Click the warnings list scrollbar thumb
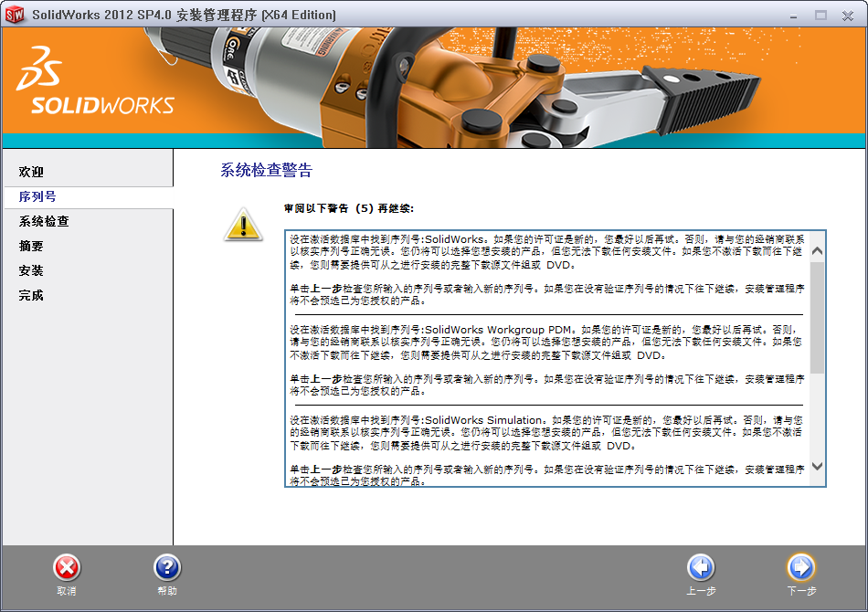The image size is (868, 612). [817, 318]
